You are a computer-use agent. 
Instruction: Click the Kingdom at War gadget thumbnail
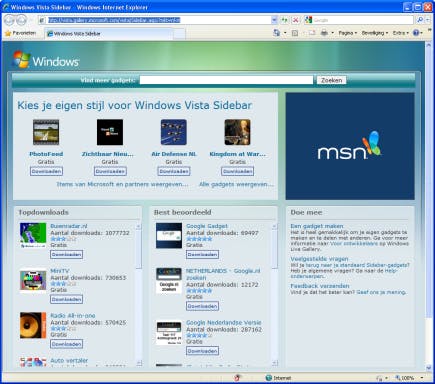237,132
